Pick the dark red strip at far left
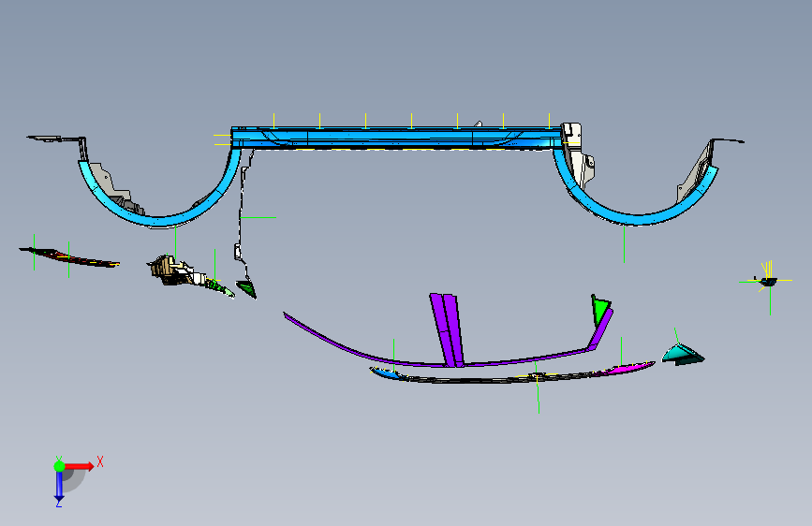 pos(70,256)
